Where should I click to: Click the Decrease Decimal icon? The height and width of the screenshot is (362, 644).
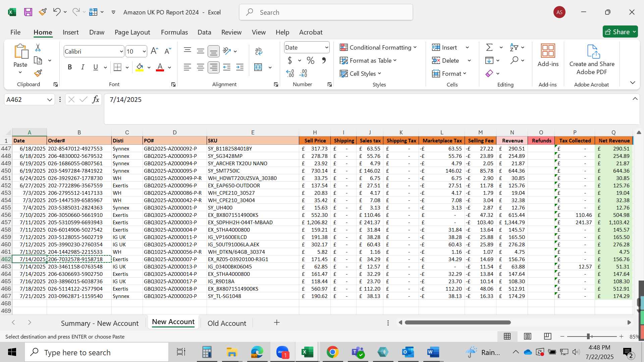point(303,73)
